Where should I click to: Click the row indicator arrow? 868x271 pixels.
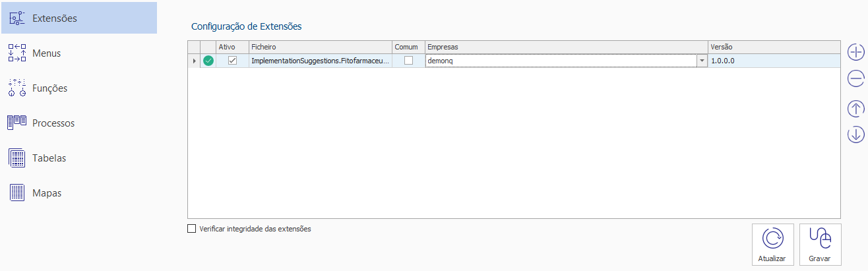tap(194, 61)
